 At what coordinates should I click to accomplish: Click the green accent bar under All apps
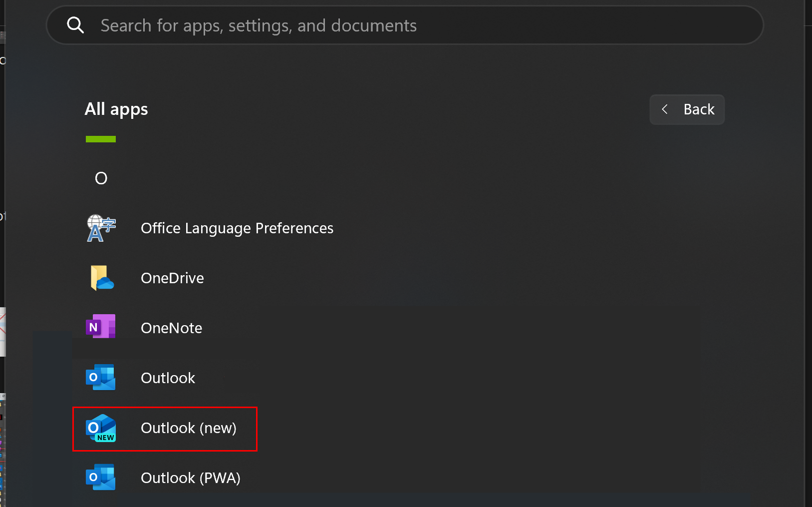[x=101, y=139]
